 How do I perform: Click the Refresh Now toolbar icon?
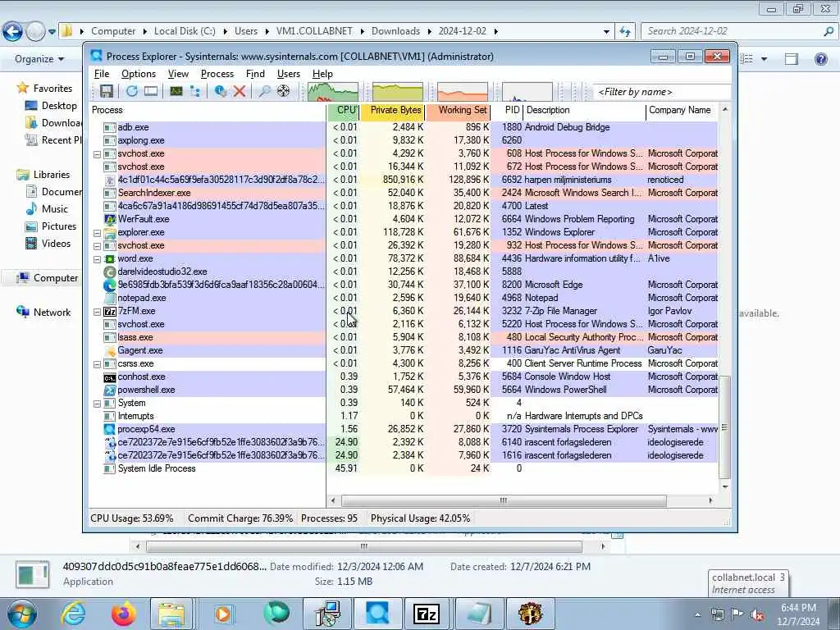(132, 92)
